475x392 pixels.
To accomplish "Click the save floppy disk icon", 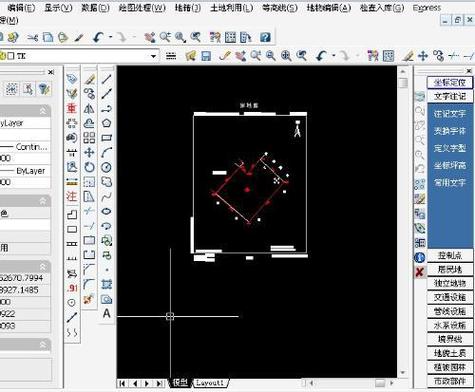I will (x=206, y=56).
